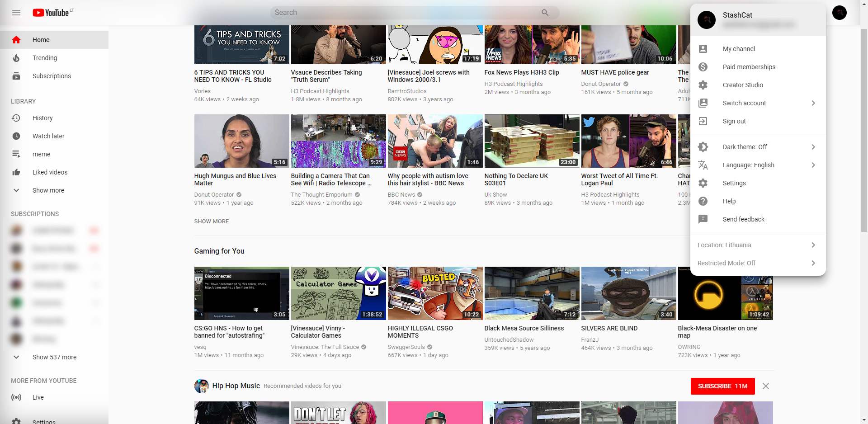Click the Home icon in sidebar
This screenshot has height=424, width=868.
(16, 40)
